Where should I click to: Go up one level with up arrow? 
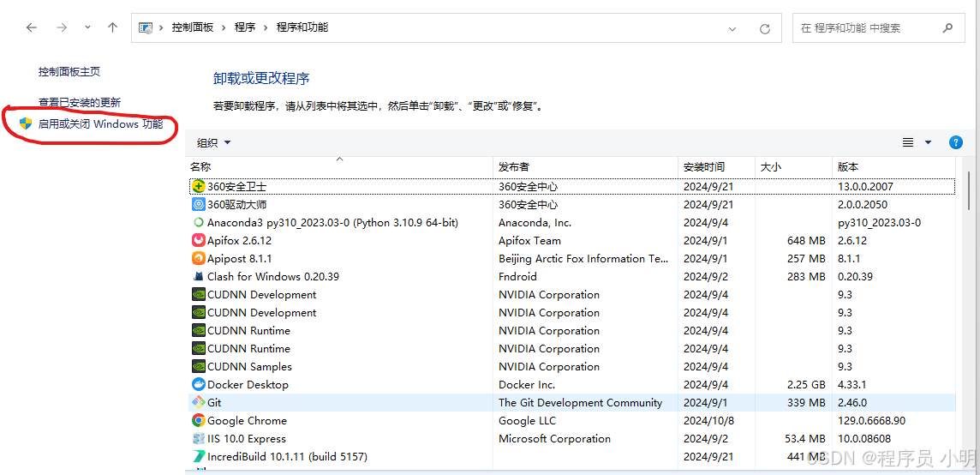click(x=112, y=27)
